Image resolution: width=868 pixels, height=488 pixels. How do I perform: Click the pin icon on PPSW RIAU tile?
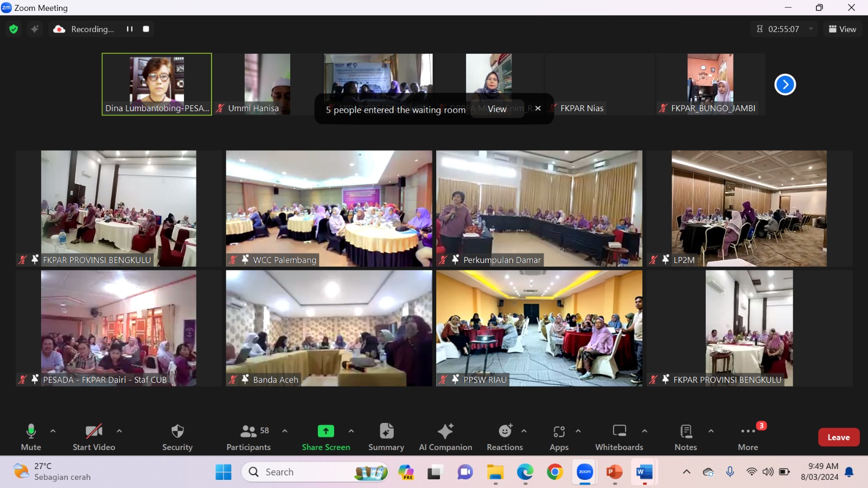click(455, 380)
